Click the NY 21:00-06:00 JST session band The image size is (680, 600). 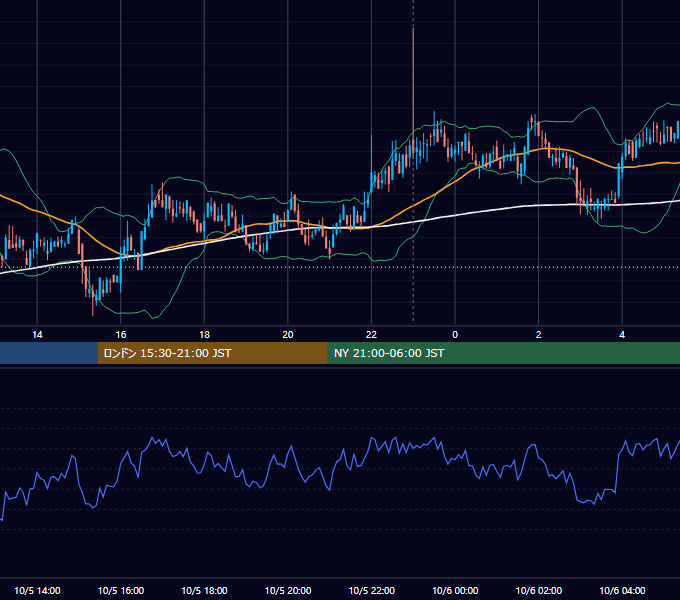[x=503, y=353]
